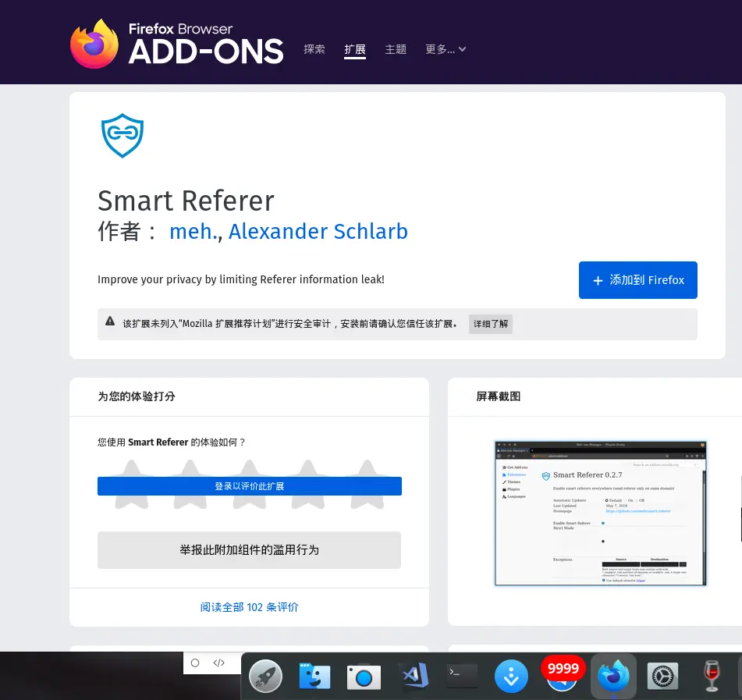Open the Terminal dock icon
Viewport: 742px width, 700px height.
463,675
